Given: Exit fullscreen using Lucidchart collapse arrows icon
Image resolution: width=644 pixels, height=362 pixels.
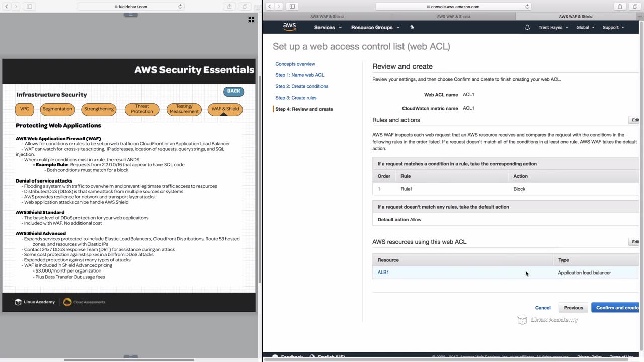Looking at the screenshot, I should pos(251,20).
